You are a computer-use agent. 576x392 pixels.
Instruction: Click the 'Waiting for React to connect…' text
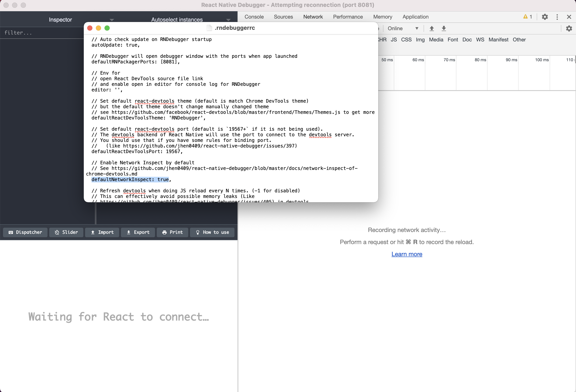tap(119, 317)
